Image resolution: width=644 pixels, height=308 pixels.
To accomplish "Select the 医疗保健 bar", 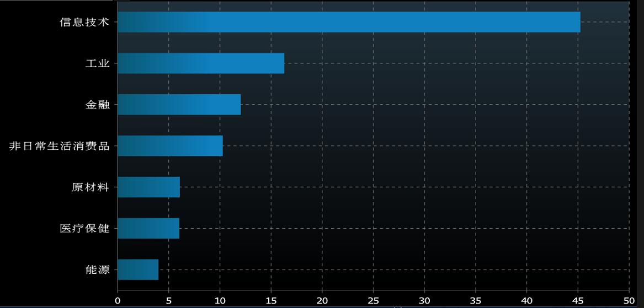I will 148,228.
